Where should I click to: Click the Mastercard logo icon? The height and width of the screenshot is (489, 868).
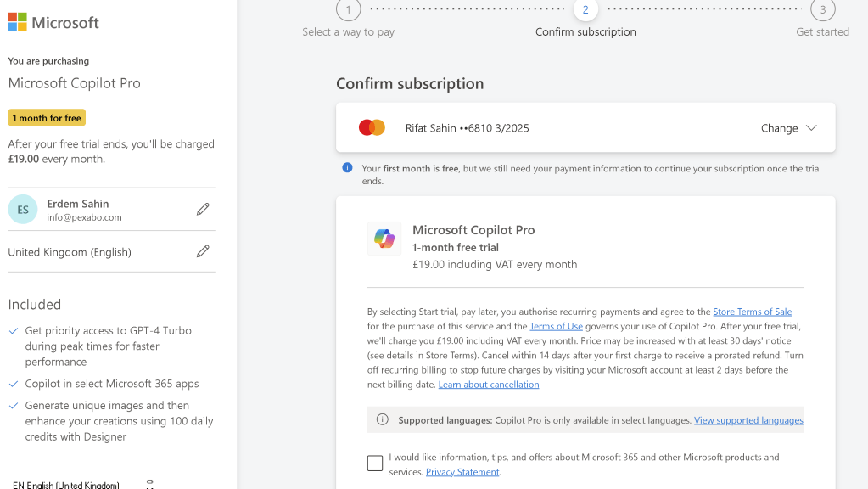372,127
